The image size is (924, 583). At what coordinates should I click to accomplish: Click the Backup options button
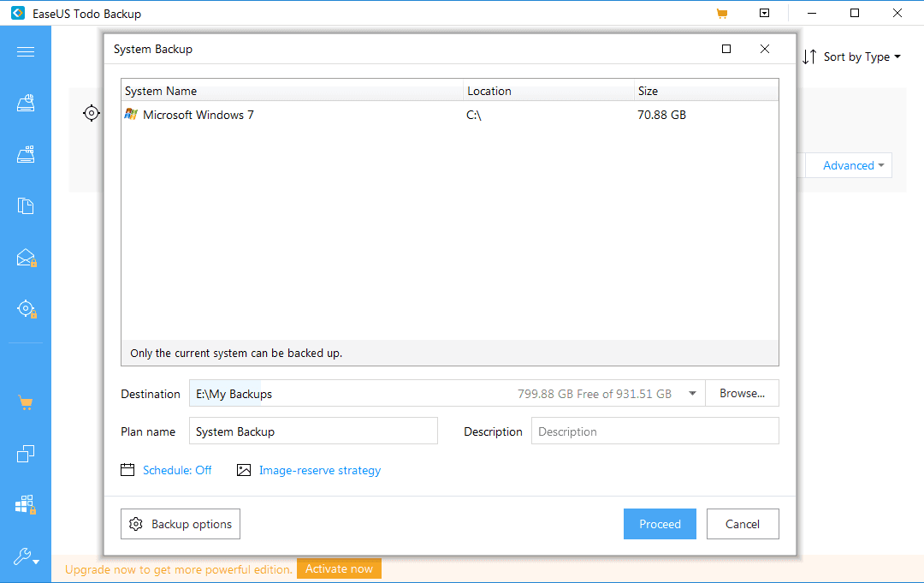point(181,524)
